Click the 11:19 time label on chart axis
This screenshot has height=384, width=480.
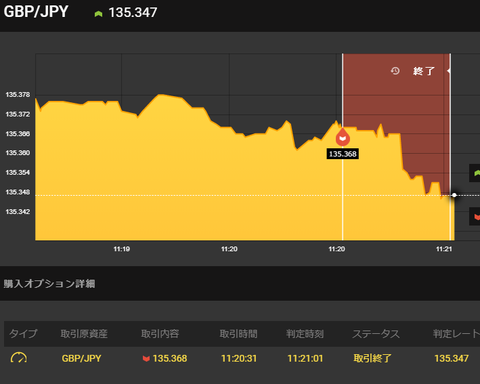coord(122,249)
